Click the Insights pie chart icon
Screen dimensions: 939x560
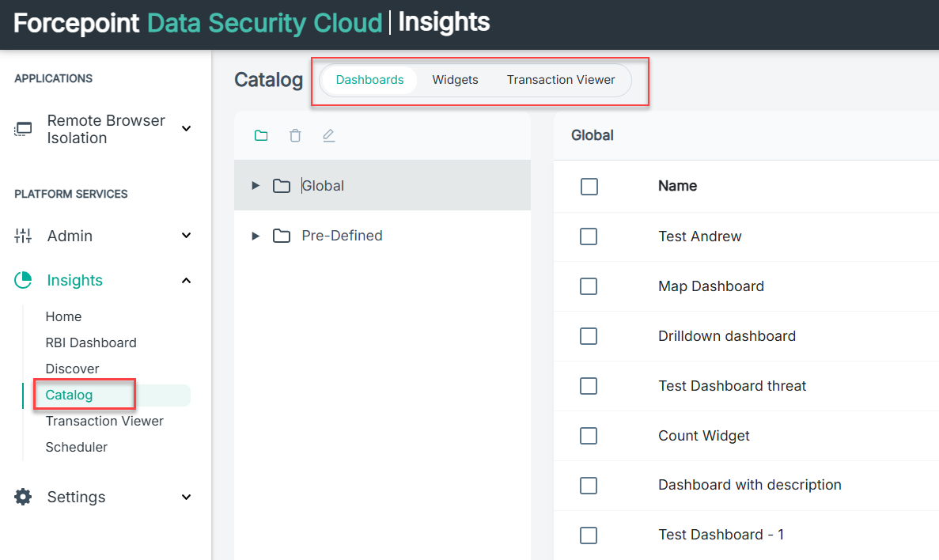pyautogui.click(x=23, y=280)
